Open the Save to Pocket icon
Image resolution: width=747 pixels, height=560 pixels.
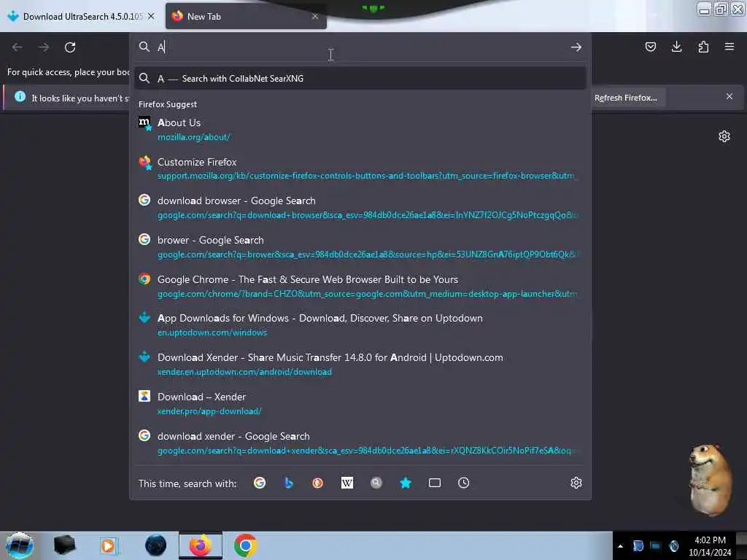click(650, 47)
